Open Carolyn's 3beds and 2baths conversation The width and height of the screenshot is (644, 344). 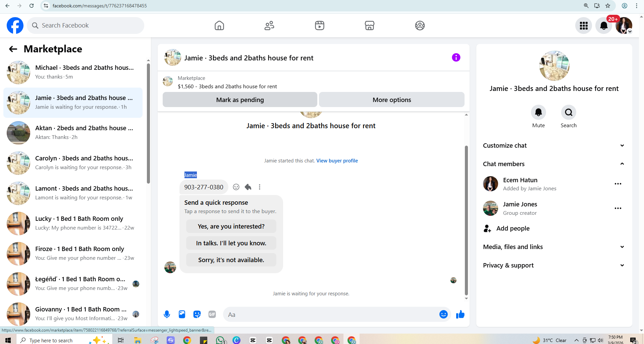click(73, 163)
